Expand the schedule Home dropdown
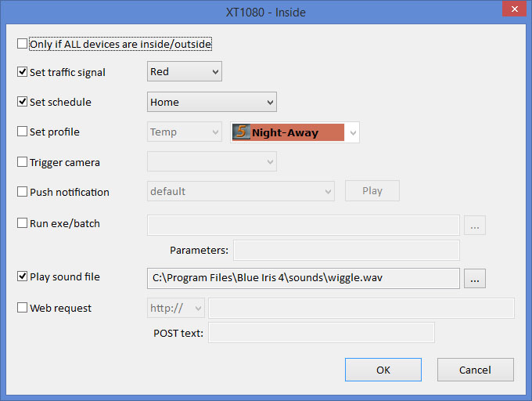Viewport: 532px width, 401px height. pos(212,102)
